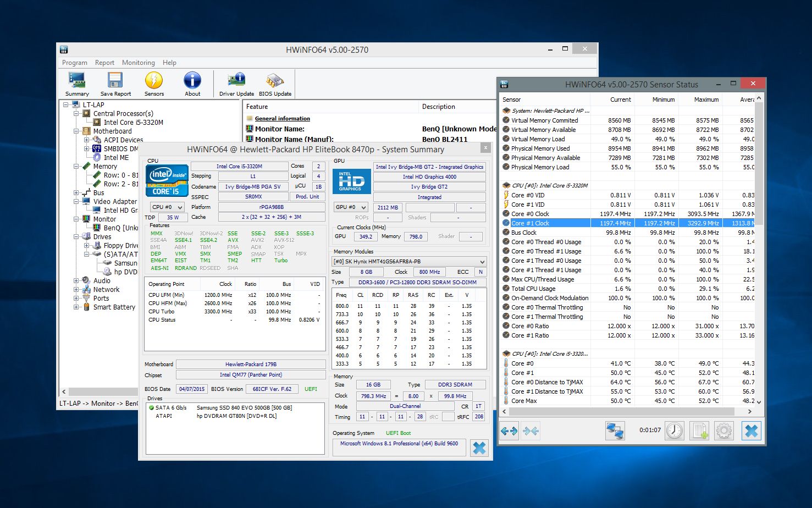Select the Drives tree item
The image size is (812, 508).
[102, 236]
